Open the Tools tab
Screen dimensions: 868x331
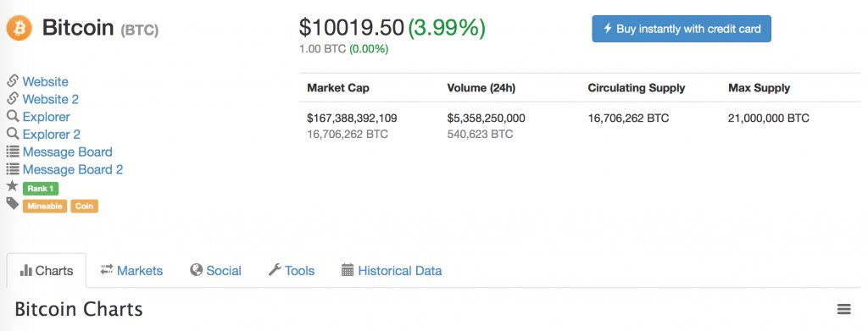[x=292, y=270]
